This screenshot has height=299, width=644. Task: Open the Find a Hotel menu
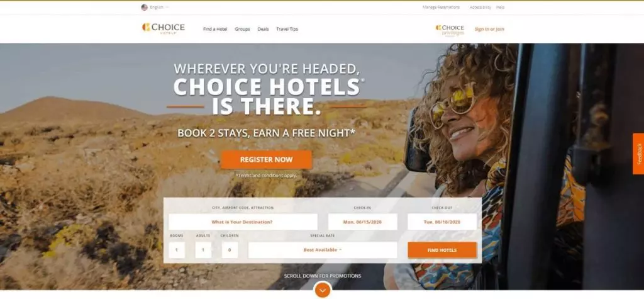pos(215,29)
